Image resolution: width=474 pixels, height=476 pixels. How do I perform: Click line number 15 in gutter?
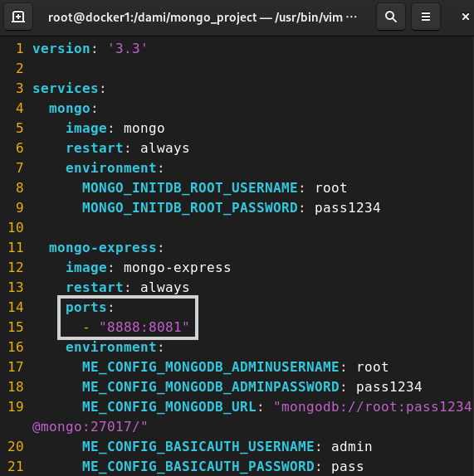(16, 328)
